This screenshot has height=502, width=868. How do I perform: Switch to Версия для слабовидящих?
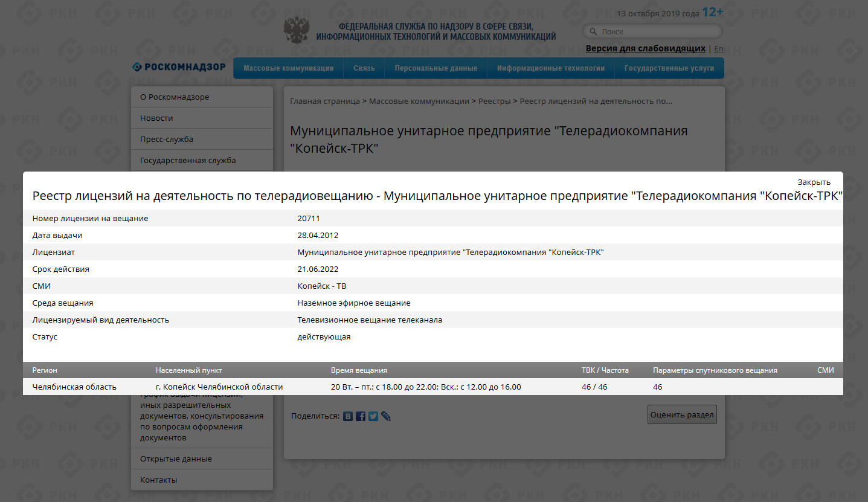645,48
